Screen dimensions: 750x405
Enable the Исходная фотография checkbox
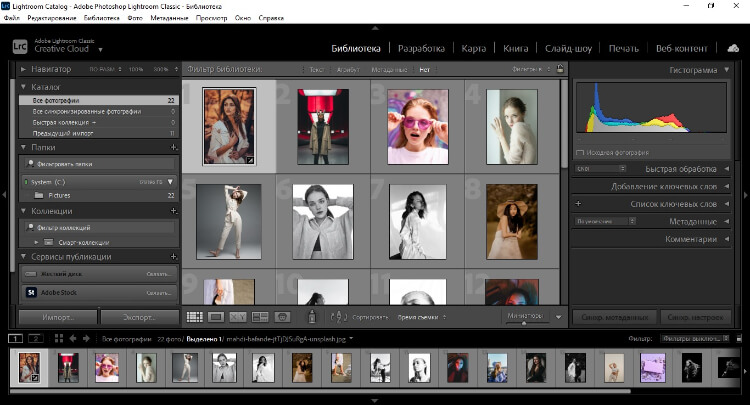point(581,152)
